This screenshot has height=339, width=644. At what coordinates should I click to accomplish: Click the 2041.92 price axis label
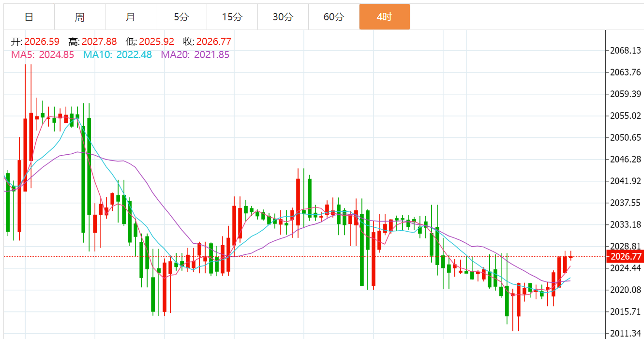625,181
